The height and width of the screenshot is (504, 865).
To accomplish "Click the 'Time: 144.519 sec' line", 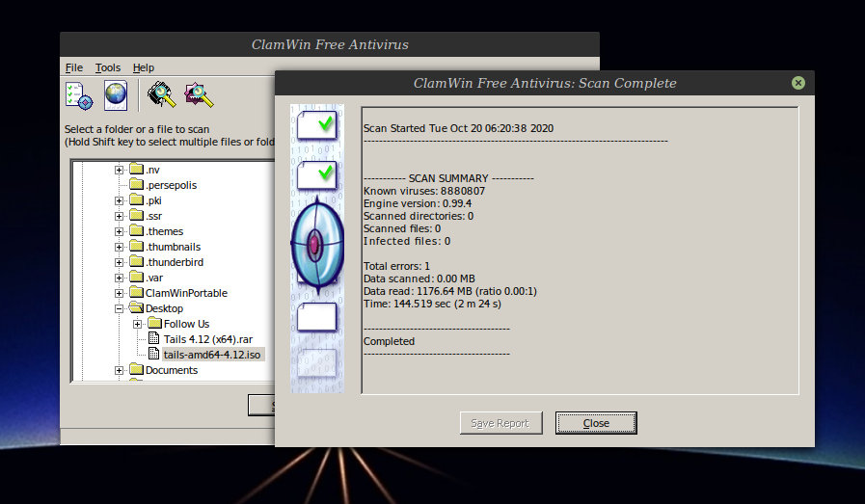I will 432,304.
